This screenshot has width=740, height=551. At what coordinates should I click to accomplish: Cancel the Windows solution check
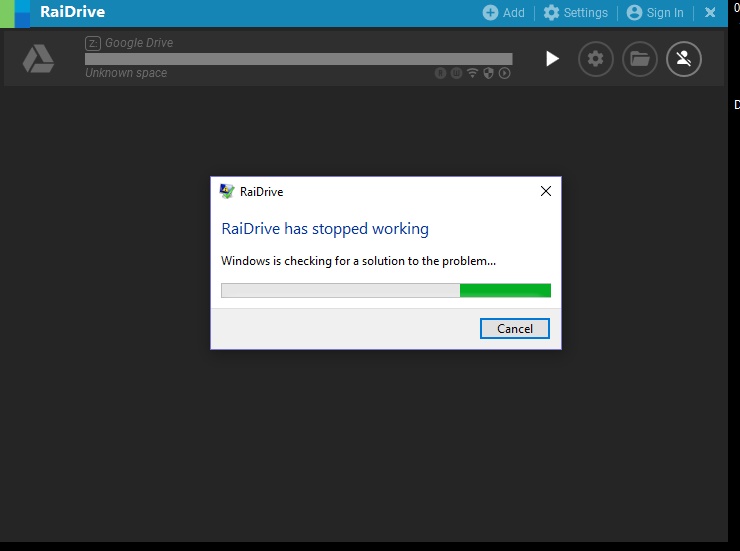pyautogui.click(x=514, y=328)
